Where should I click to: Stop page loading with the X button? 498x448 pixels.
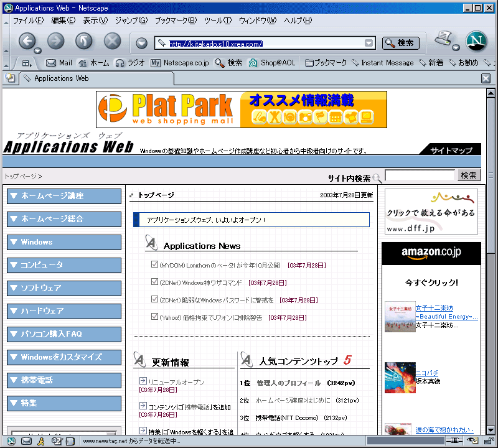click(113, 41)
